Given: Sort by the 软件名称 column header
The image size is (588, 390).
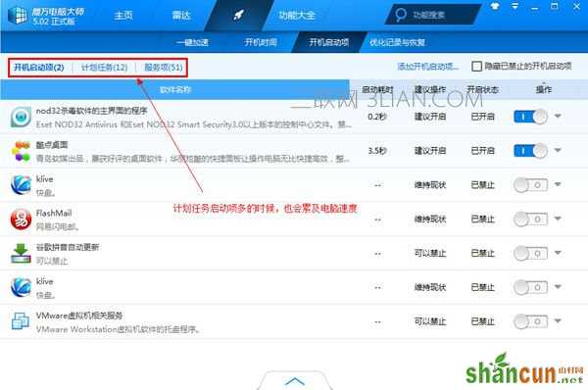Looking at the screenshot, I should (x=175, y=89).
